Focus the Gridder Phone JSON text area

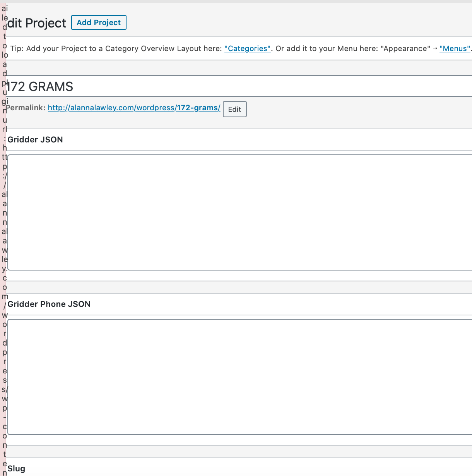point(240,377)
